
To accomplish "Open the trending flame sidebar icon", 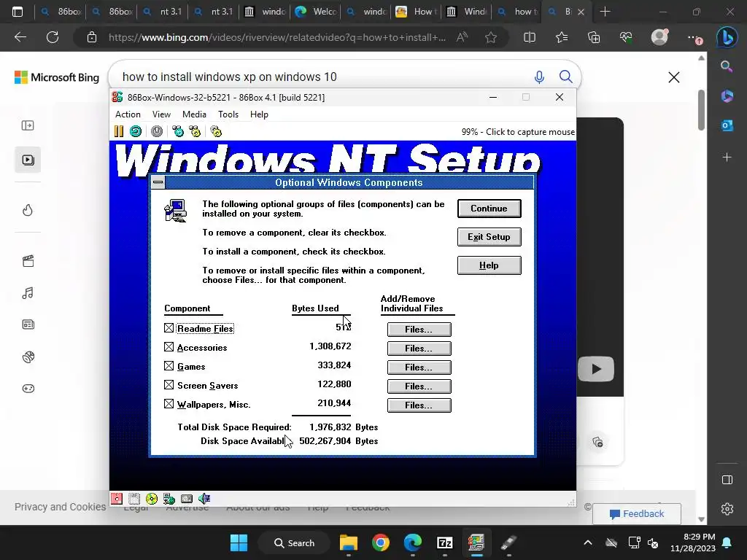I will tap(28, 210).
